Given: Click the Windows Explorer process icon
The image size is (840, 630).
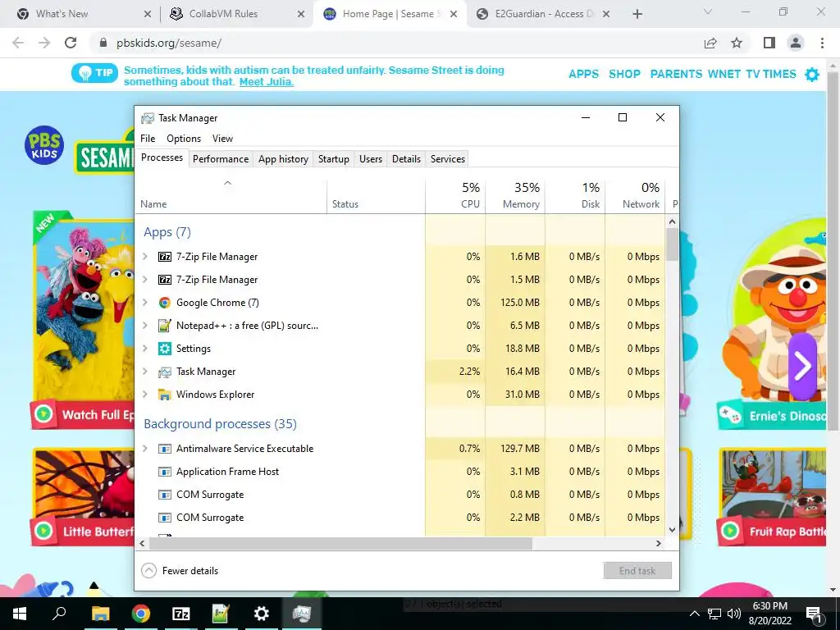Looking at the screenshot, I should click(164, 395).
